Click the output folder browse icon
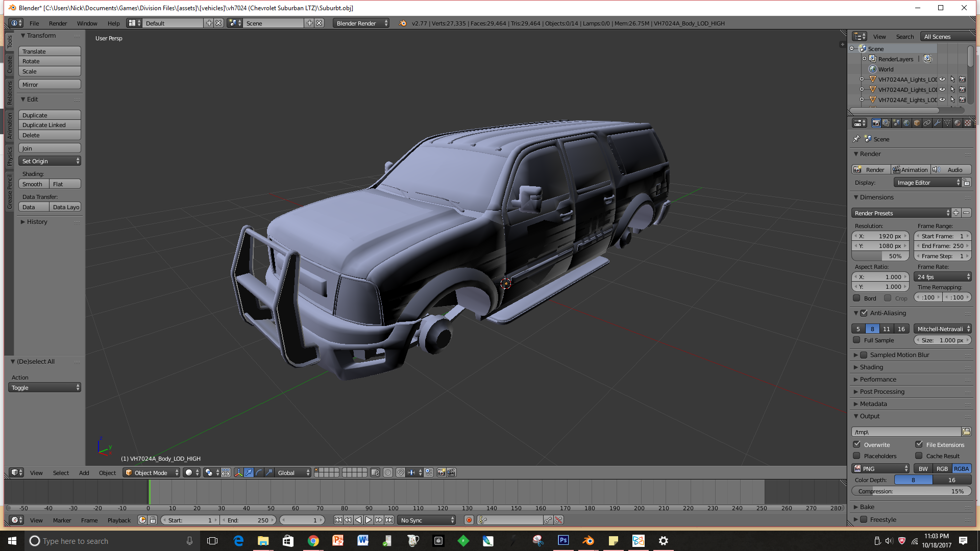The width and height of the screenshot is (980, 551). pyautogui.click(x=966, y=432)
